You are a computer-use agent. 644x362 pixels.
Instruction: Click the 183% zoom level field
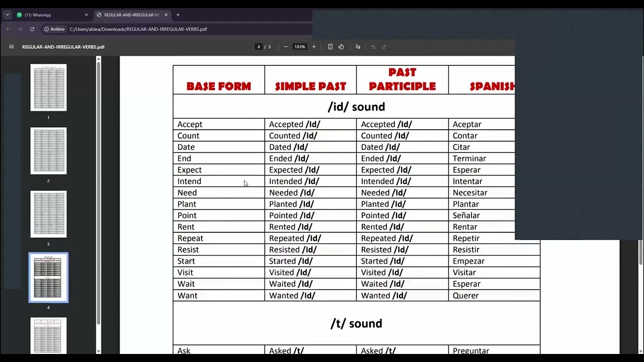tap(300, 47)
